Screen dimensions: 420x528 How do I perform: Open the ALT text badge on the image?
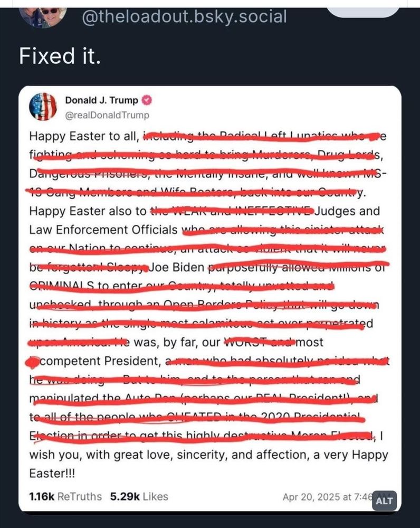[384, 501]
